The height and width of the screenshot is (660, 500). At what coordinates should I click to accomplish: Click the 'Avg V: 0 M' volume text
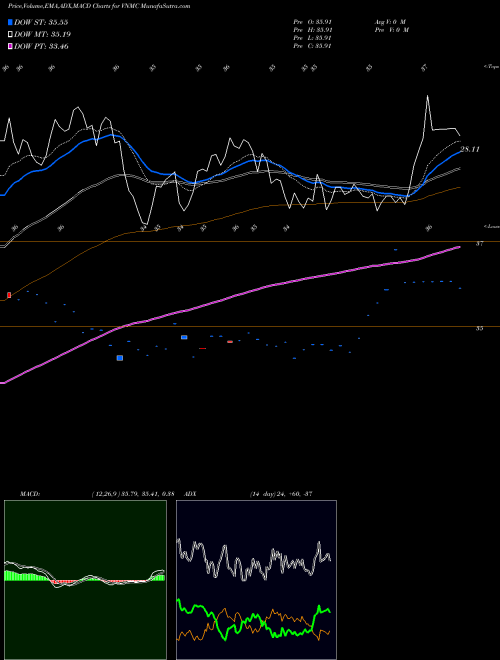(x=389, y=22)
